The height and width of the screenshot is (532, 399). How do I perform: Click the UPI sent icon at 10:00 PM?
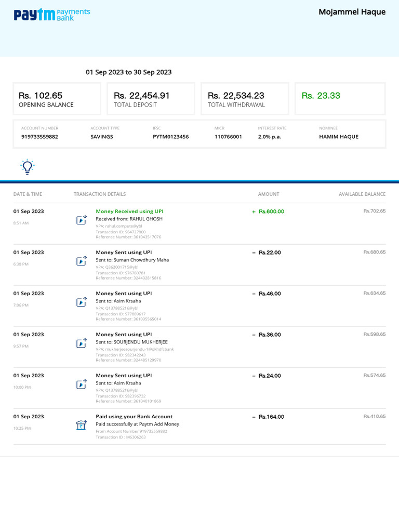pyautogui.click(x=82, y=384)
